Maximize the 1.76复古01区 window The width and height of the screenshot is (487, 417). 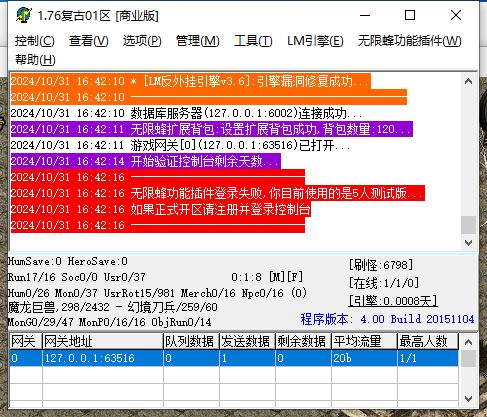point(410,15)
